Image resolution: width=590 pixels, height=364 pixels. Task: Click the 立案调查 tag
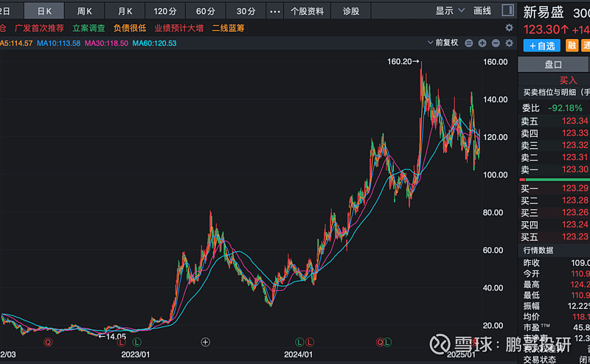coord(88,28)
